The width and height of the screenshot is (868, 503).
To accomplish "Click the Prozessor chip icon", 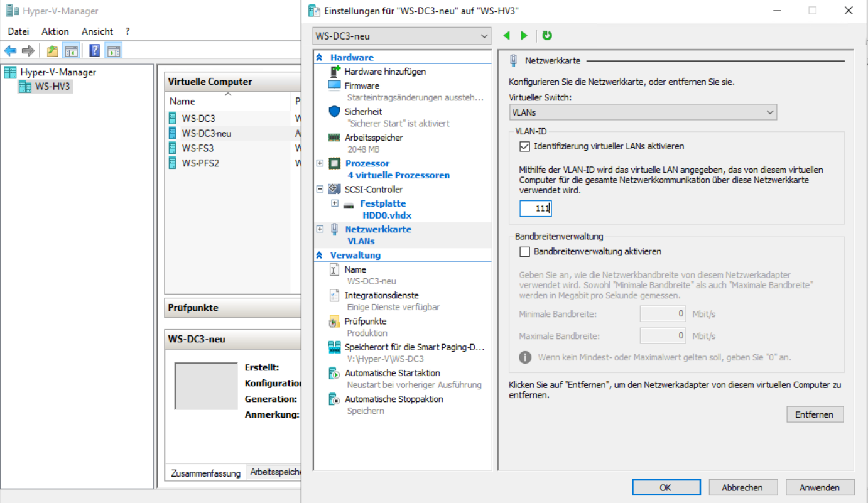I will [x=335, y=163].
